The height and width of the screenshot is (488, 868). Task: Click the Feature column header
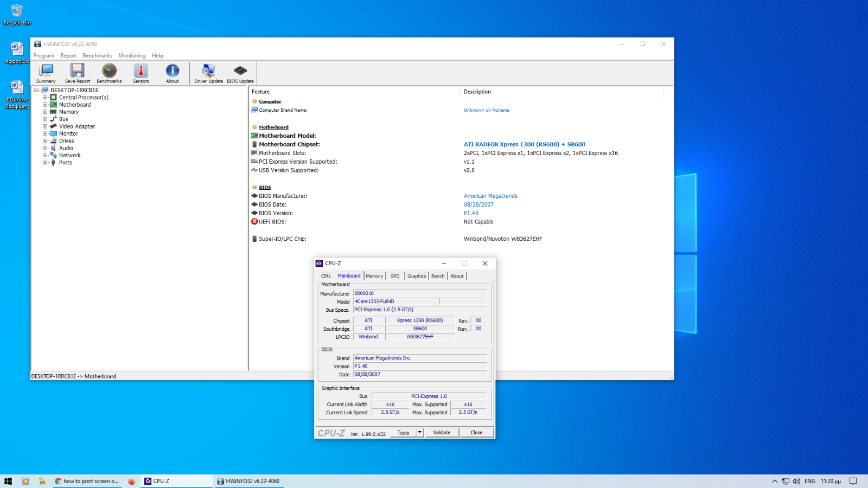(355, 92)
